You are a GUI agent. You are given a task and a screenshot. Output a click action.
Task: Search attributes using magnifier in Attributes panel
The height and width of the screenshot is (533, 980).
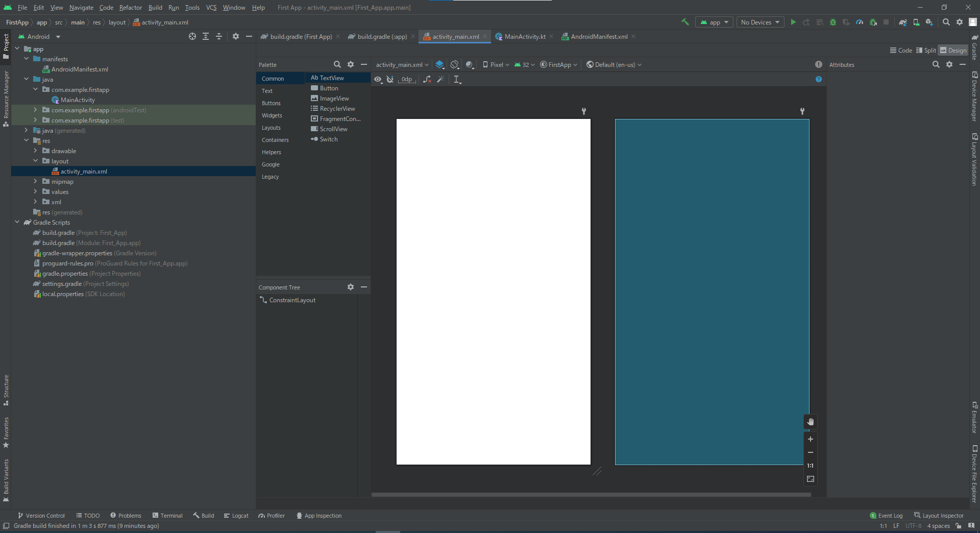coord(936,64)
